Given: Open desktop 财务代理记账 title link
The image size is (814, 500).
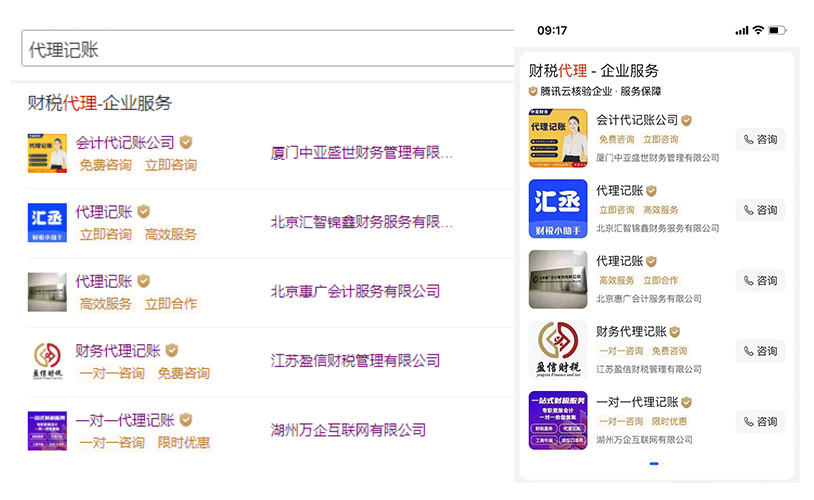Looking at the screenshot, I should pyautogui.click(x=118, y=351).
